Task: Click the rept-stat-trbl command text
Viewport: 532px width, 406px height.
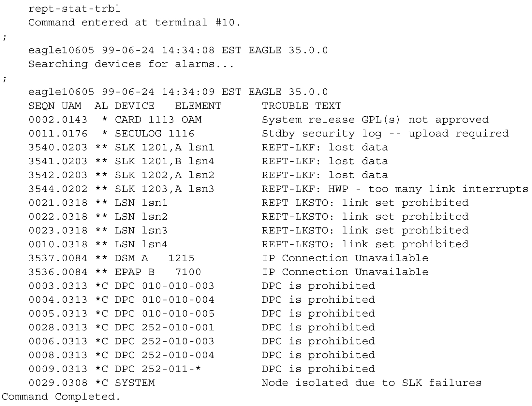Action: pos(74,8)
